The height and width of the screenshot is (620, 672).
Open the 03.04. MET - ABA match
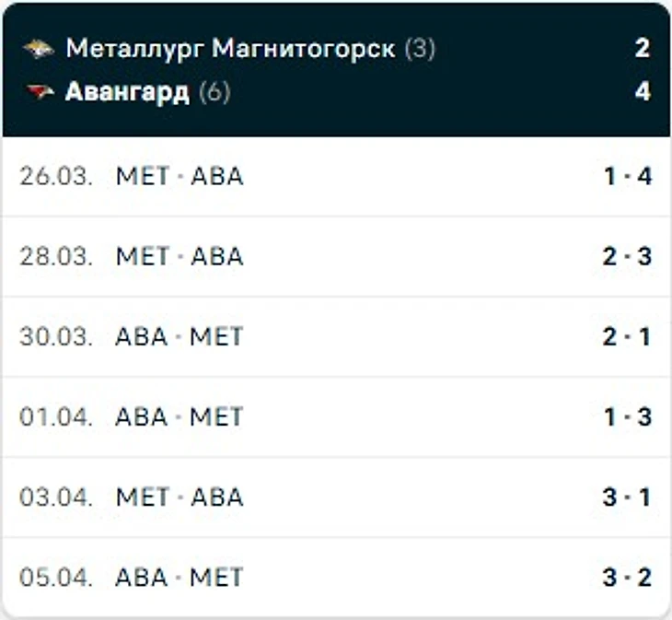[336, 497]
